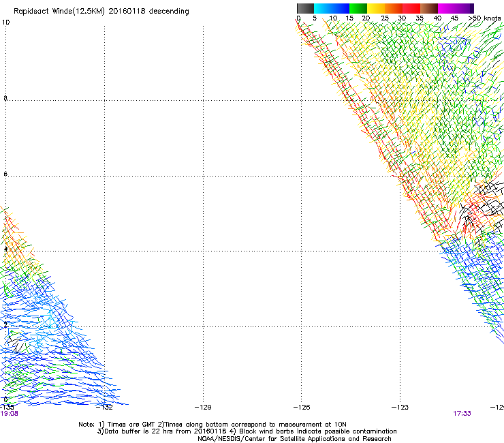This screenshot has height=443, width=504.
Task: Pick the red 30-35 knots legend segment
Action: 411,8
